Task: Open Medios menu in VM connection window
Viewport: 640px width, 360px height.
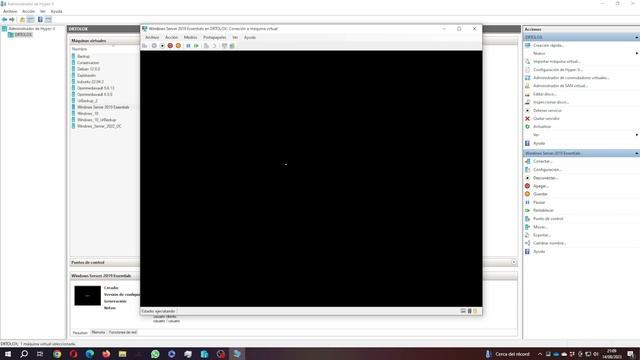Action: click(x=190, y=38)
